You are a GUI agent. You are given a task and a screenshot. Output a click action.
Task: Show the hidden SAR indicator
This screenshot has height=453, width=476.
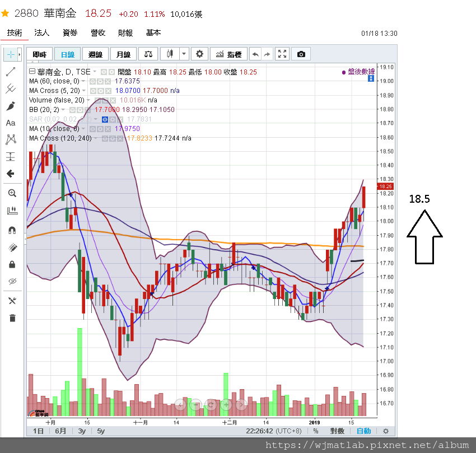105,120
